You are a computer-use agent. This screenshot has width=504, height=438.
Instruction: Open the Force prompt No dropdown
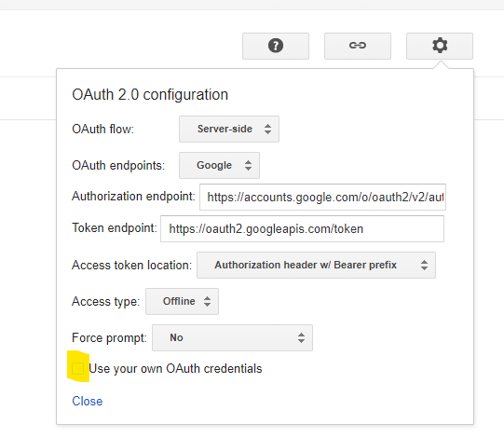232,337
